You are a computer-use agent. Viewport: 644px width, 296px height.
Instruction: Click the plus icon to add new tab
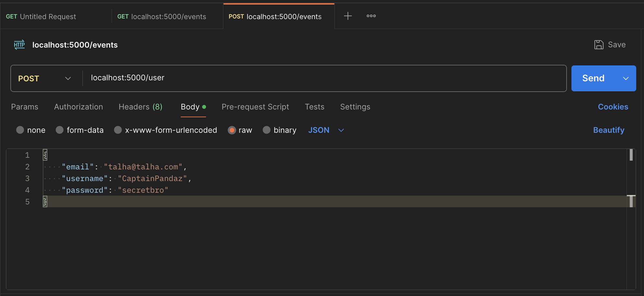[x=348, y=16]
